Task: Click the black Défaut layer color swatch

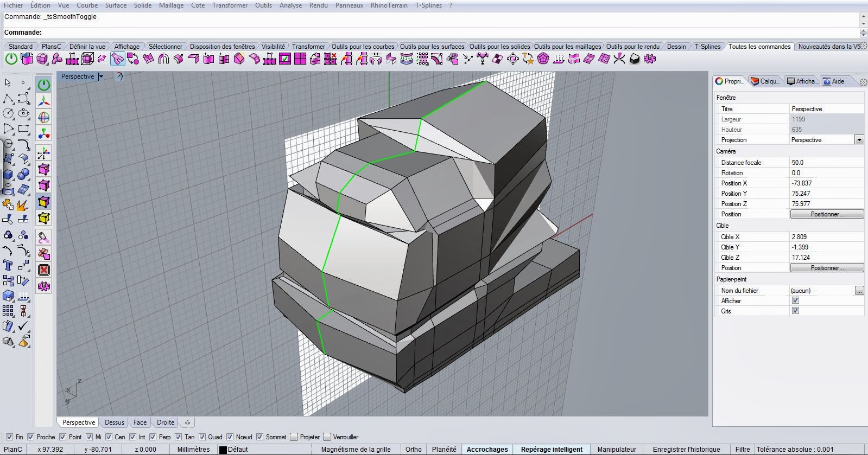Action: (223, 450)
